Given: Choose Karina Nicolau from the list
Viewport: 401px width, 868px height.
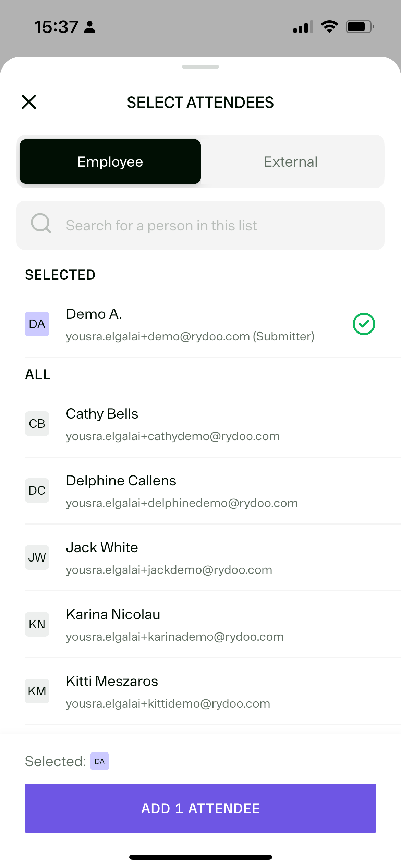Looking at the screenshot, I should pyautogui.click(x=213, y=625).
